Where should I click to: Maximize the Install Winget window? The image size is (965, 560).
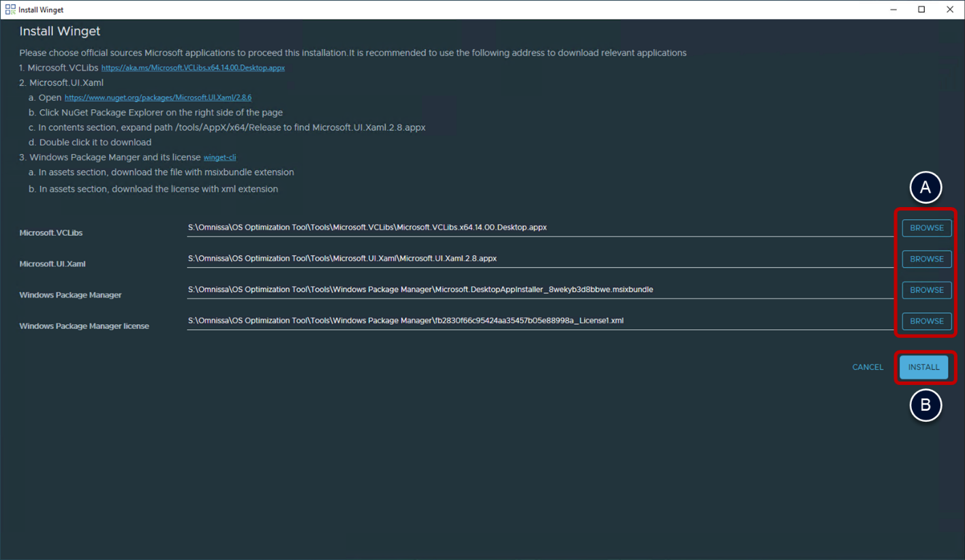(x=921, y=10)
